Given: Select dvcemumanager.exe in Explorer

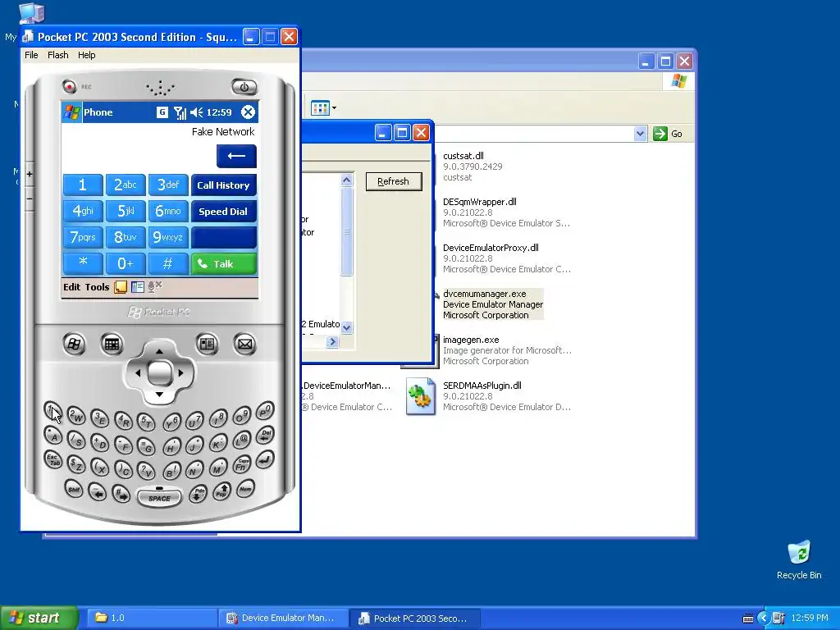Looking at the screenshot, I should [x=493, y=304].
